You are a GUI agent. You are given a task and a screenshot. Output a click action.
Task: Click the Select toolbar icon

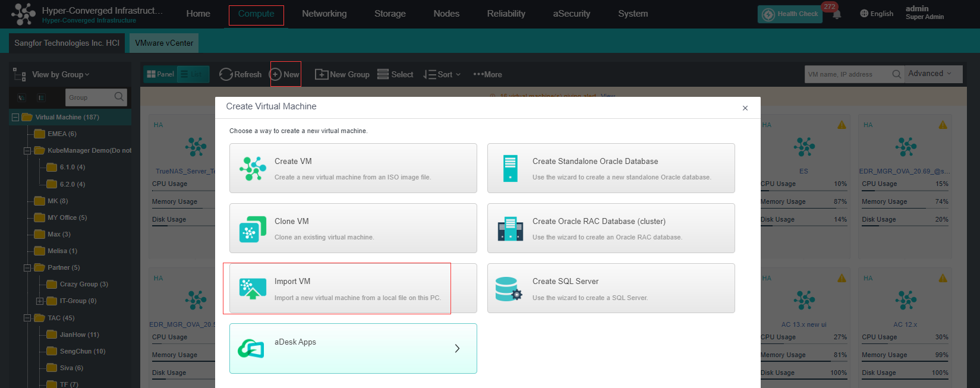click(383, 74)
